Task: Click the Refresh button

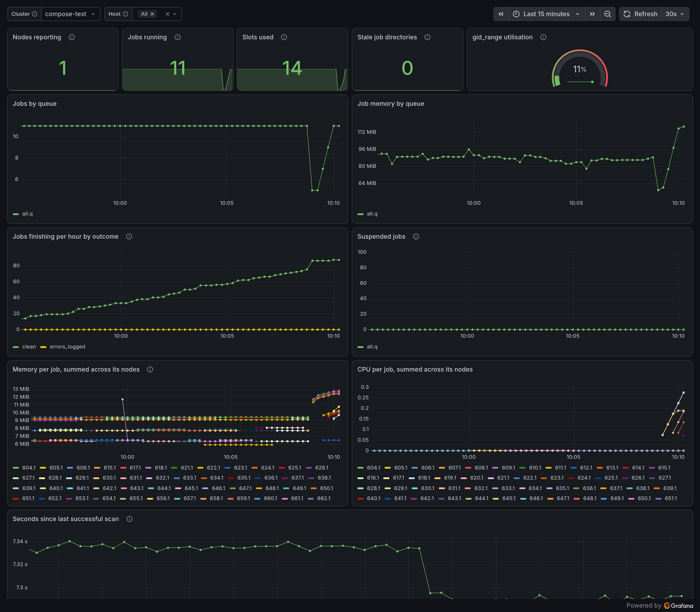Action: [640, 14]
